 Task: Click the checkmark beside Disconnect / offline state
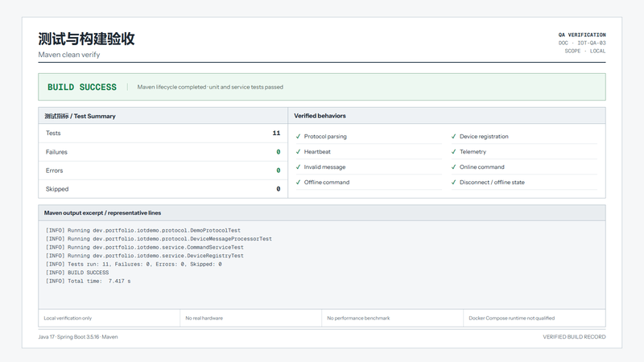pos(454,183)
